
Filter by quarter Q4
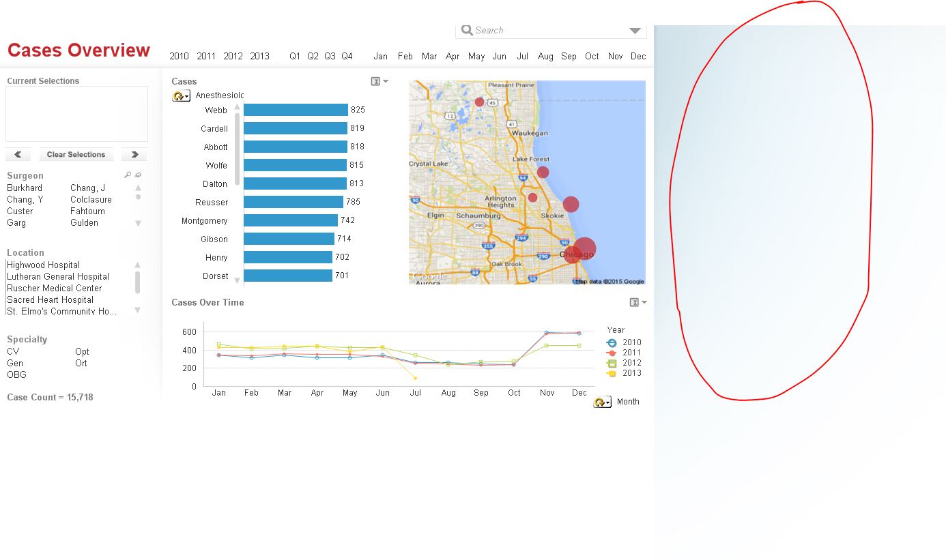coord(347,56)
